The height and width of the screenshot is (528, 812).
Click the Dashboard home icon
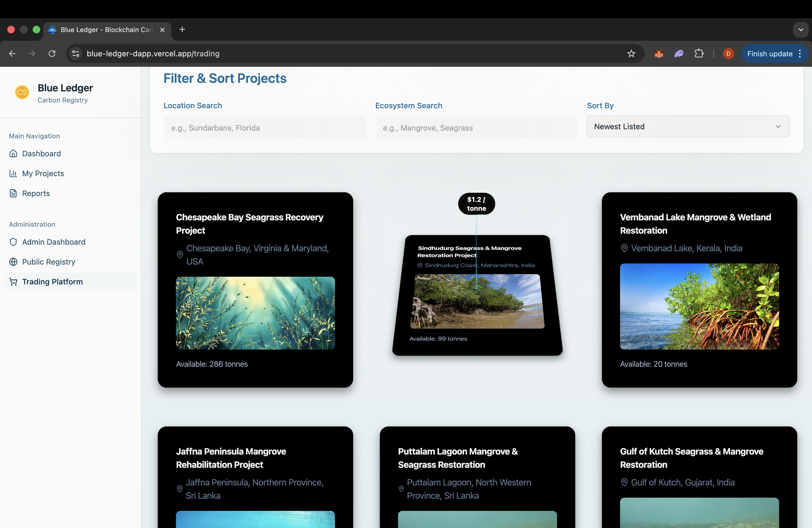pos(13,154)
